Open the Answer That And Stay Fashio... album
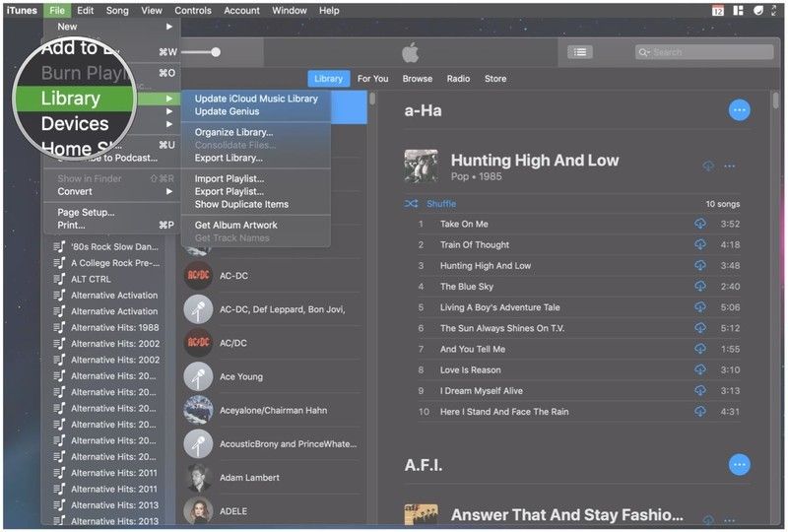 (x=567, y=515)
